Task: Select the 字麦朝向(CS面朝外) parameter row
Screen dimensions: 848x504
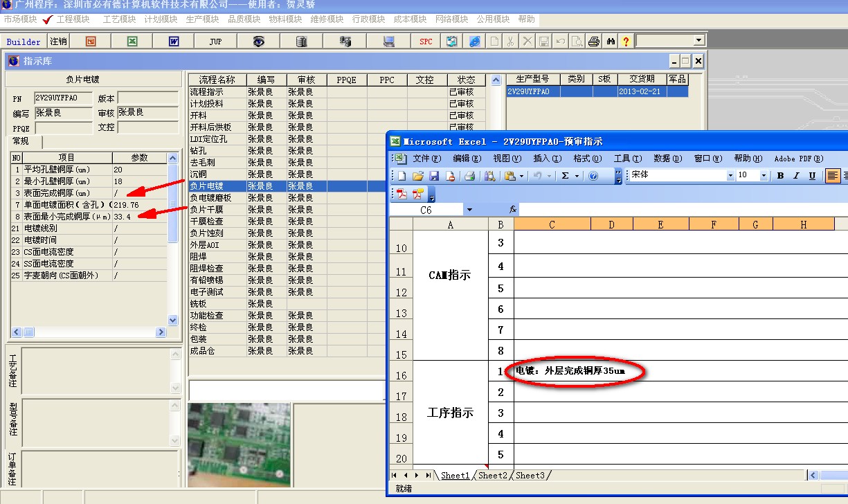Action: click(89, 276)
